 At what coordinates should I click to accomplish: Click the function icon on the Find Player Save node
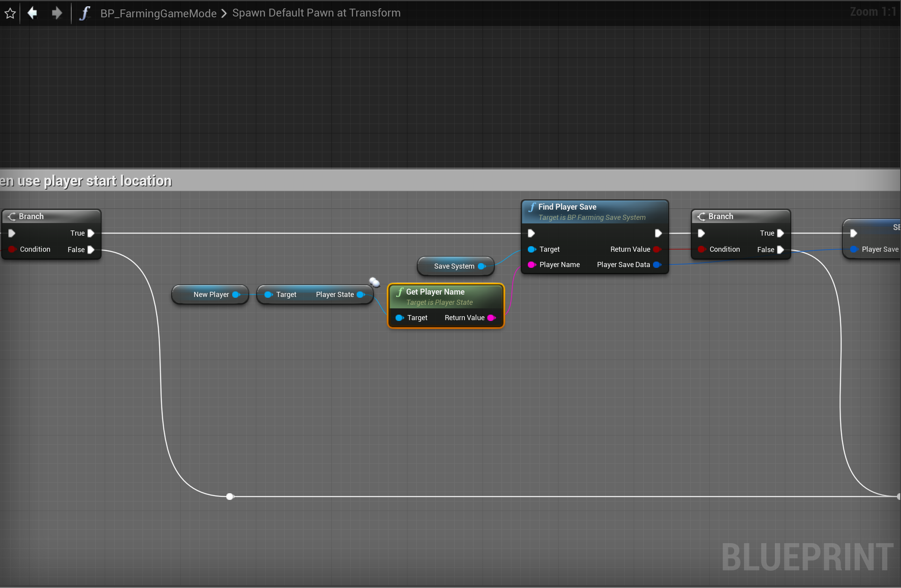click(532, 207)
